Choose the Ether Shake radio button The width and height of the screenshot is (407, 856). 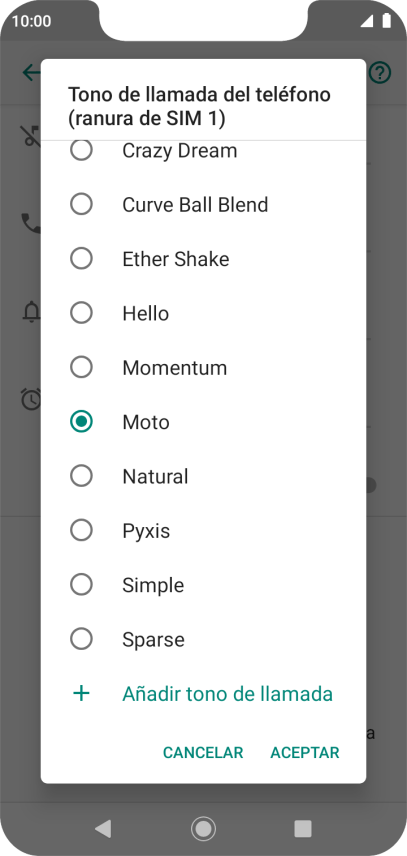pyautogui.click(x=81, y=259)
